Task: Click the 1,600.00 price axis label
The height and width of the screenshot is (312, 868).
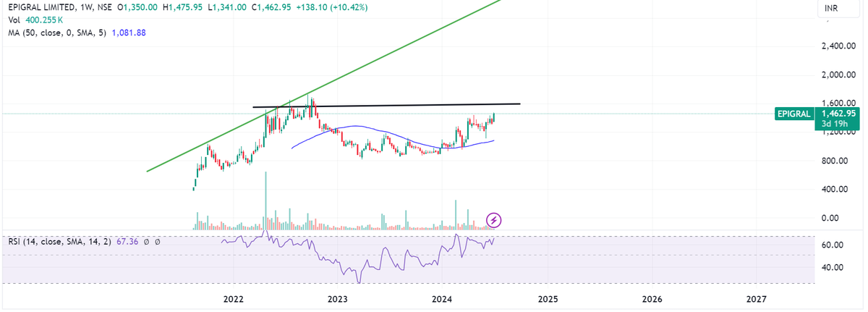Action: click(839, 104)
